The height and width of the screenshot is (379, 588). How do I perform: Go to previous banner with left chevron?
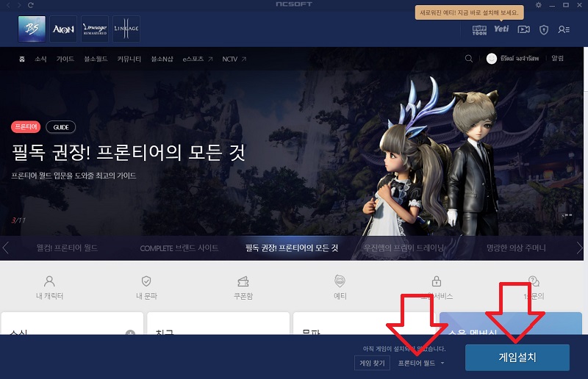tap(7, 248)
